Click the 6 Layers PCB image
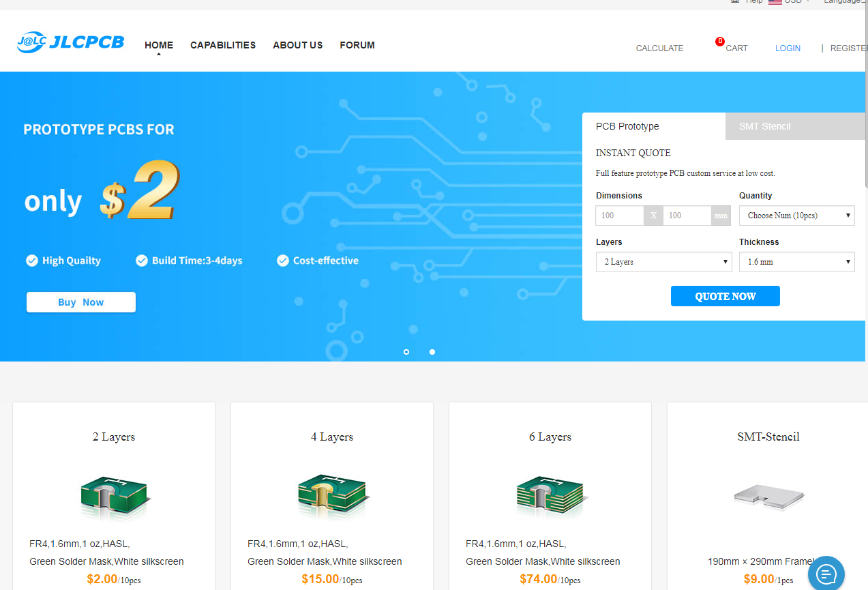The image size is (868, 590). pyautogui.click(x=551, y=499)
